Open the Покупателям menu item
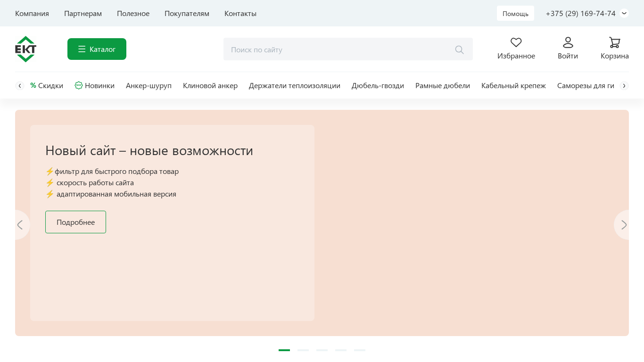This screenshot has width=644, height=362. coord(187,13)
